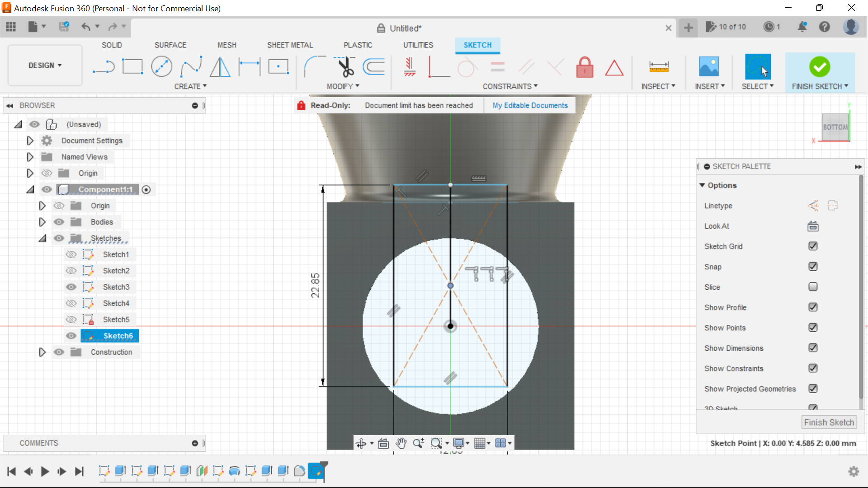Select the SURFACE tab in ribbon

(x=170, y=45)
